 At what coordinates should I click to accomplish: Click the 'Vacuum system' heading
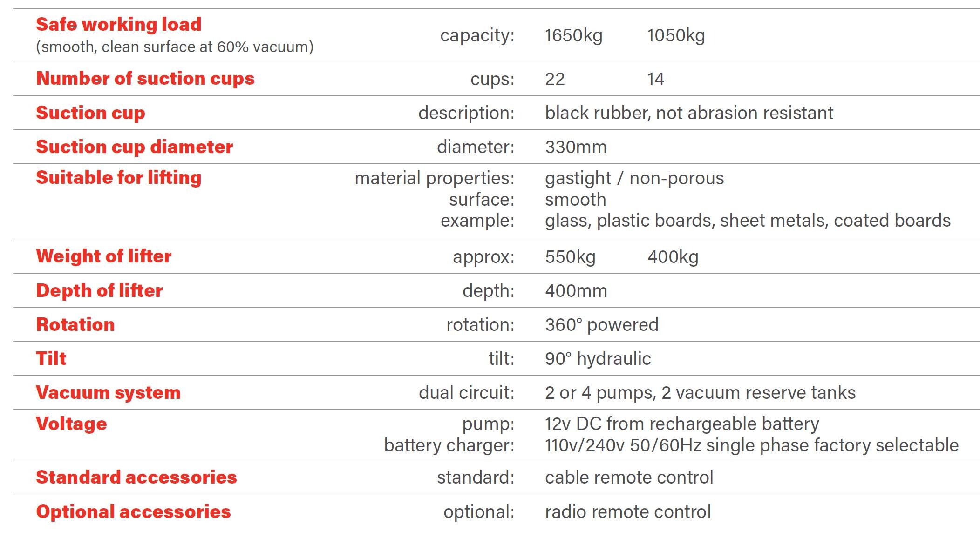108,393
